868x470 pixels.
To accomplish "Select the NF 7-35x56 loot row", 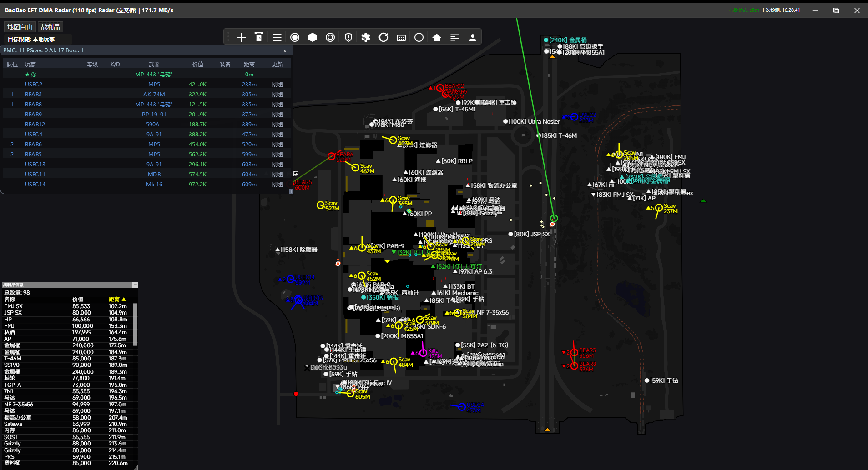I will click(x=67, y=405).
